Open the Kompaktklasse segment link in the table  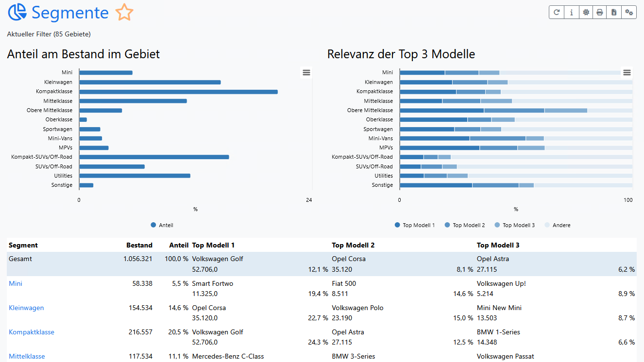32,332
